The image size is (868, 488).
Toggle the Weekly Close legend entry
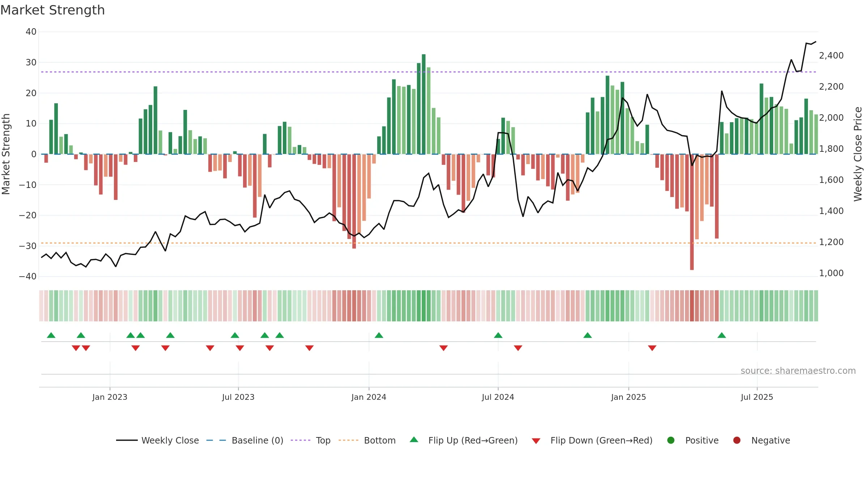point(170,440)
